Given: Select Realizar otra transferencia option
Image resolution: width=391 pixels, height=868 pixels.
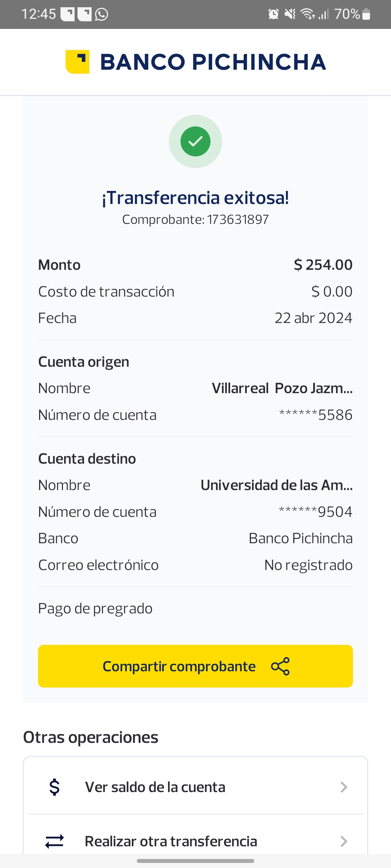Looking at the screenshot, I should point(171,841).
